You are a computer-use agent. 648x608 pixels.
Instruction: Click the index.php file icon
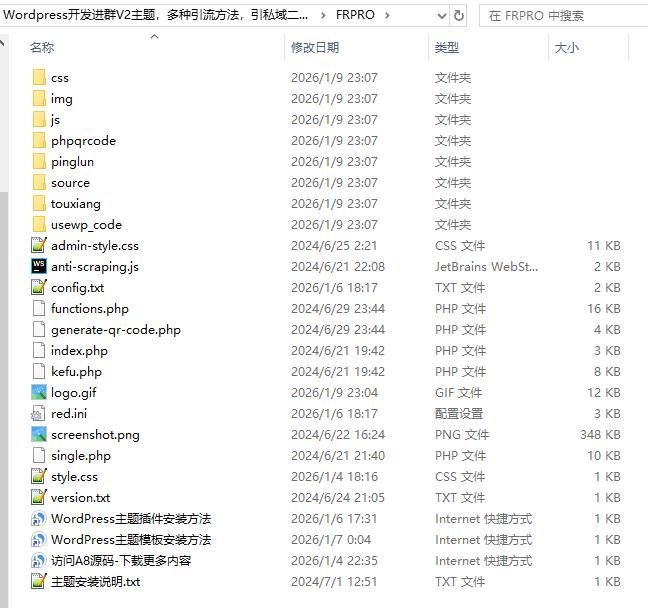[x=39, y=350]
